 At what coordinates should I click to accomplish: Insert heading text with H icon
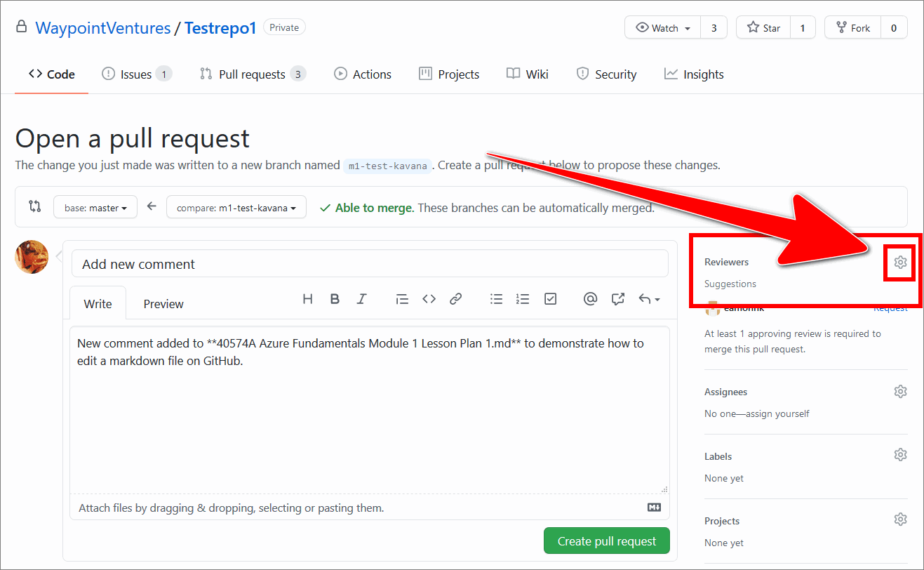tap(307, 299)
